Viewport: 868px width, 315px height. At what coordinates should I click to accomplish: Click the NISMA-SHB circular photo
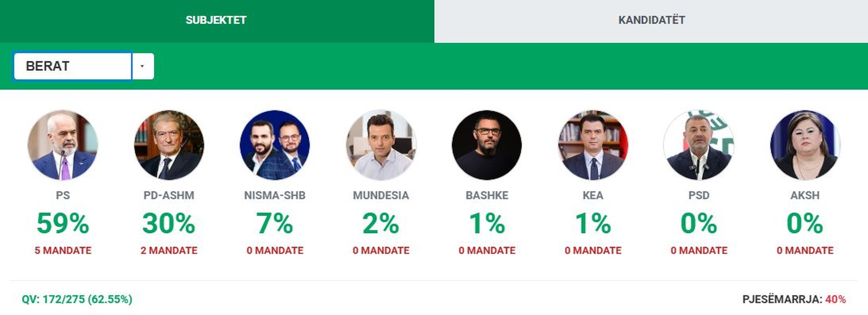[x=275, y=145]
